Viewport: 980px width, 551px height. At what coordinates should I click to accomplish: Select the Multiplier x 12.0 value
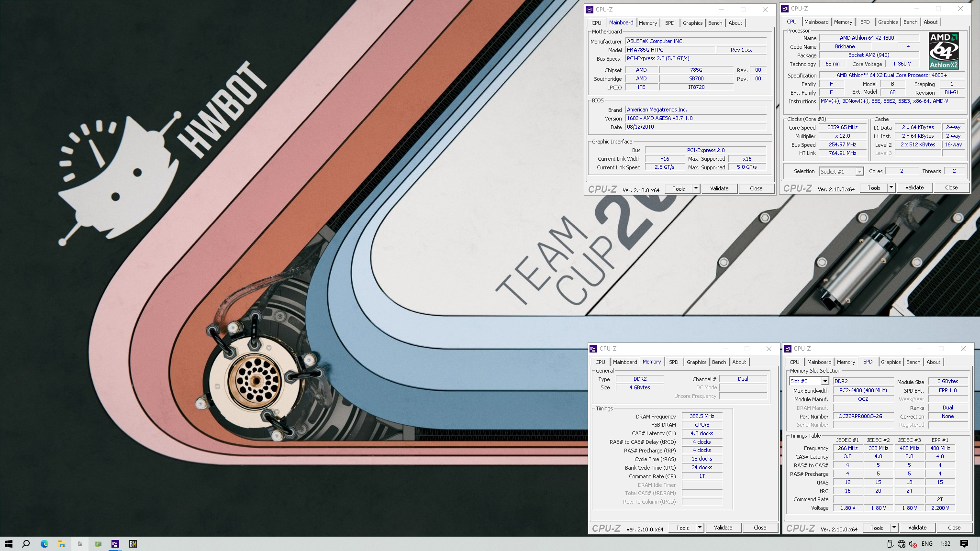[842, 136]
